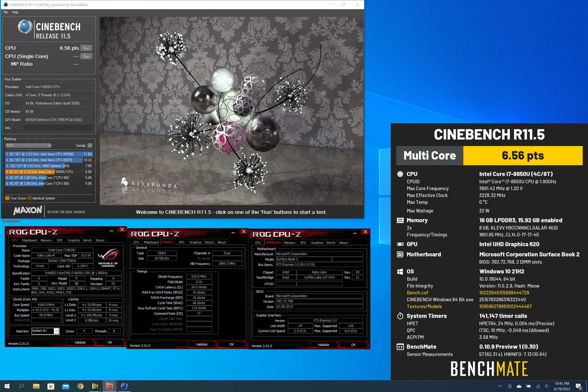Click OK in Mainboard CPU-Z window
This screenshot has width=588, height=392.
tap(353, 345)
